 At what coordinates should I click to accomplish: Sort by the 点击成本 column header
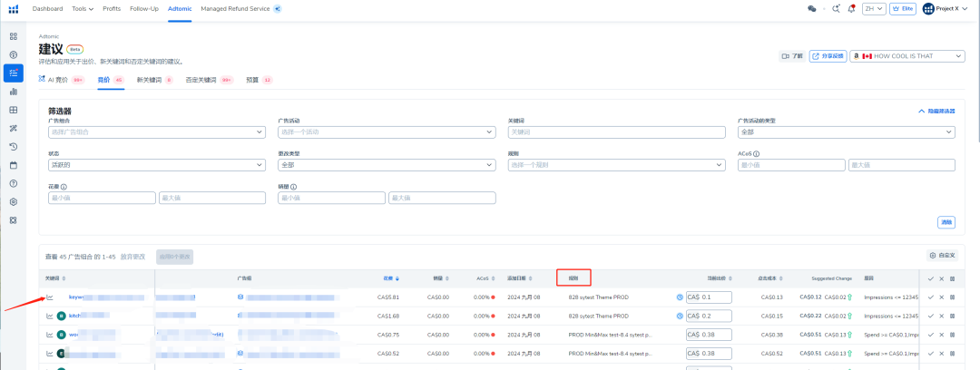pos(770,278)
